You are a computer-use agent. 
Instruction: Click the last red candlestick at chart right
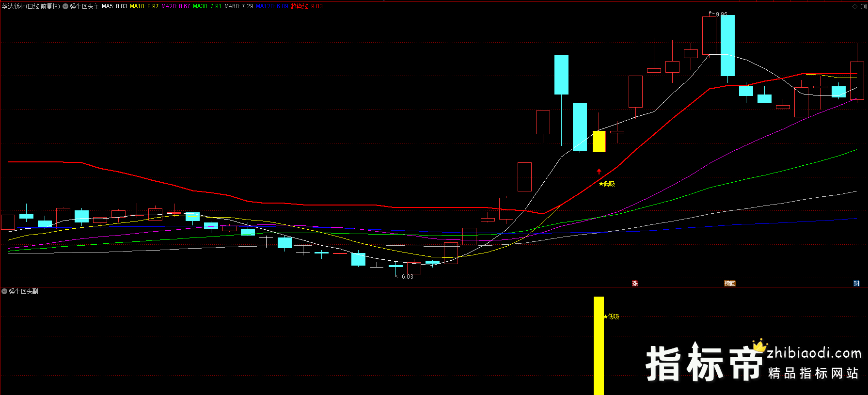857,80
